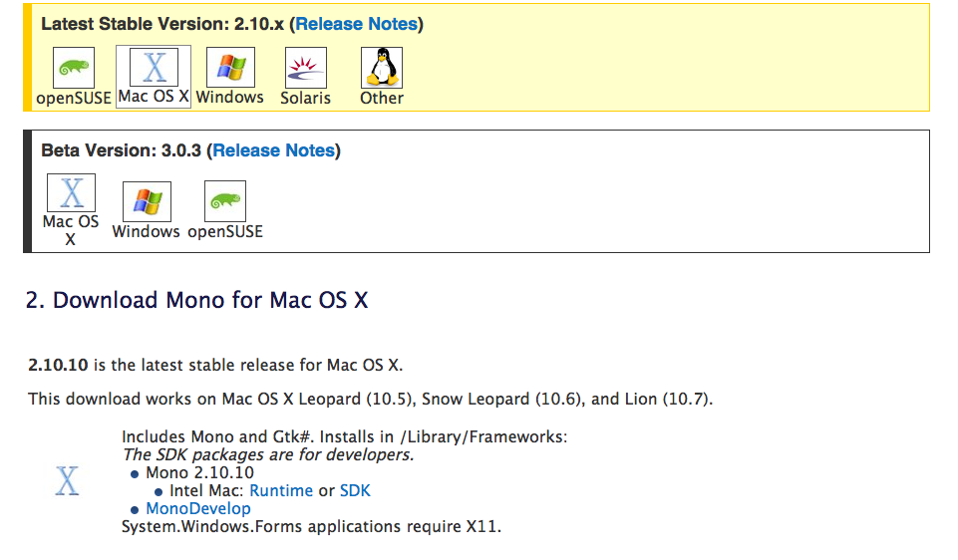Click 'System.Windows.Forms applications require X11.' line

(312, 526)
